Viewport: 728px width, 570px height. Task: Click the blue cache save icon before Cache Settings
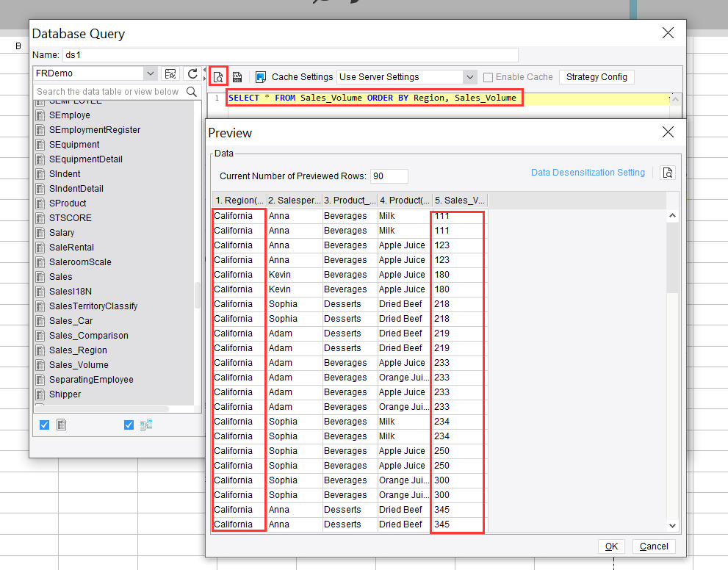click(259, 76)
